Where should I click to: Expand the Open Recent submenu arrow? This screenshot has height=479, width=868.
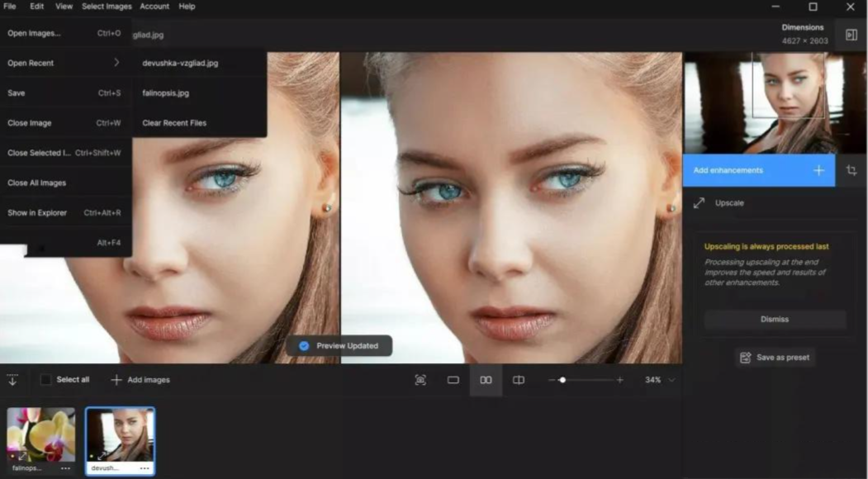(116, 63)
